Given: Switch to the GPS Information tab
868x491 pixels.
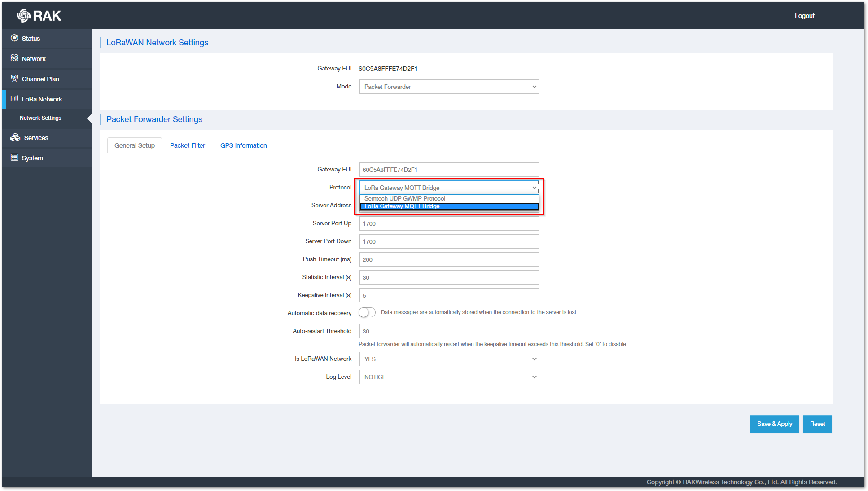Looking at the screenshot, I should click(244, 145).
